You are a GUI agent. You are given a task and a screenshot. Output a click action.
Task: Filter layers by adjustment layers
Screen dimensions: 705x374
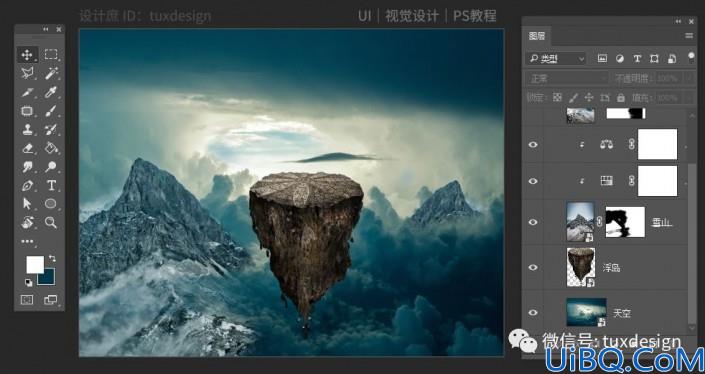click(620, 58)
